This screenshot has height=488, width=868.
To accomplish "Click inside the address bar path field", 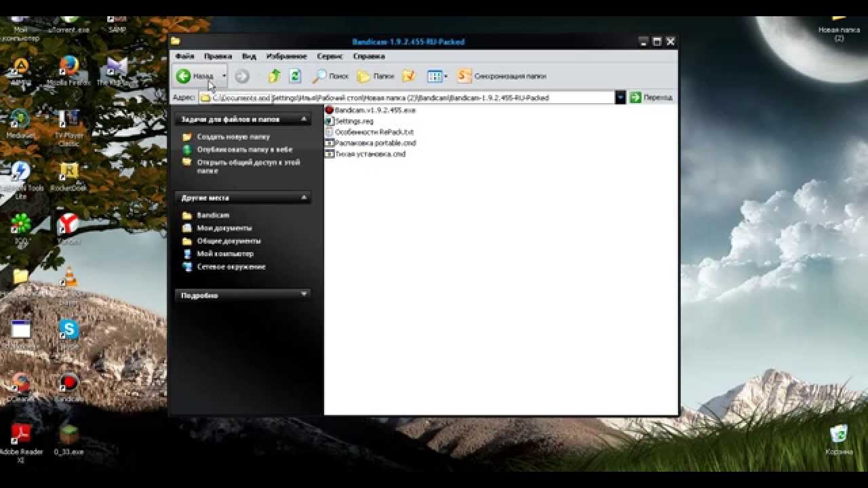I will tap(407, 98).
